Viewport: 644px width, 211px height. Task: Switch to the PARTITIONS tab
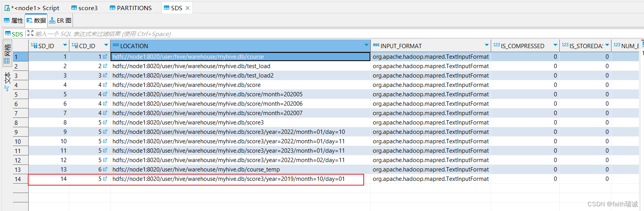point(131,8)
